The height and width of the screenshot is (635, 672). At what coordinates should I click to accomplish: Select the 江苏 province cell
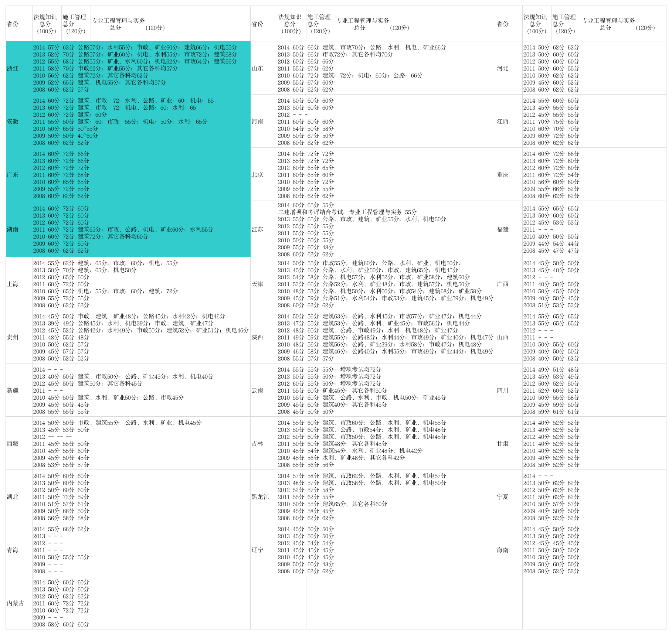[x=264, y=229]
